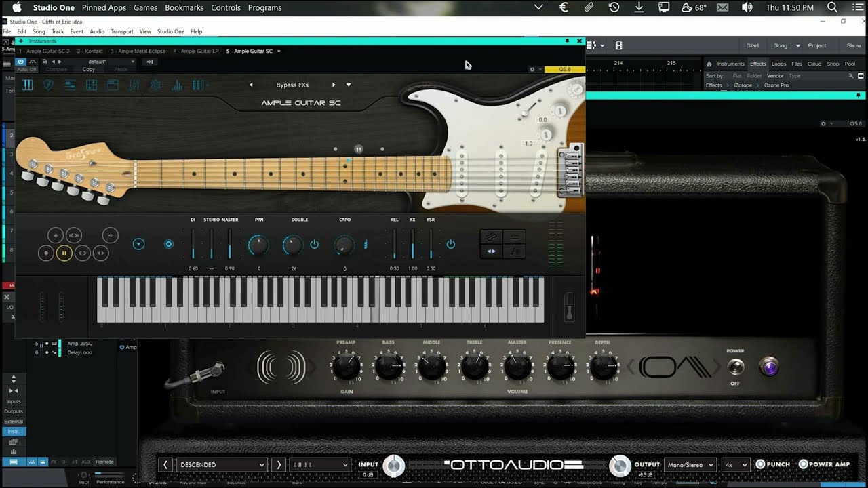The height and width of the screenshot is (488, 868).
Task: Open the guitar pick strummer panel icon
Action: 48,85
